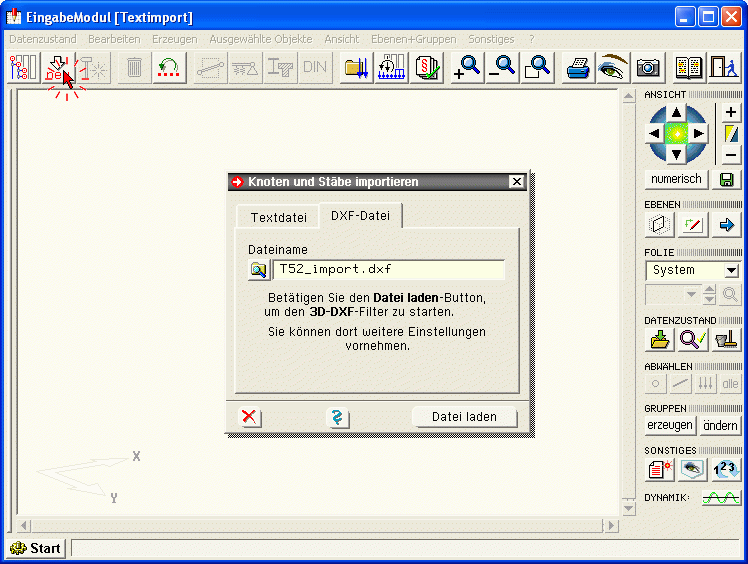Click the erzeugen button under Gruppen
This screenshot has height=564, width=748.
pyautogui.click(x=669, y=425)
